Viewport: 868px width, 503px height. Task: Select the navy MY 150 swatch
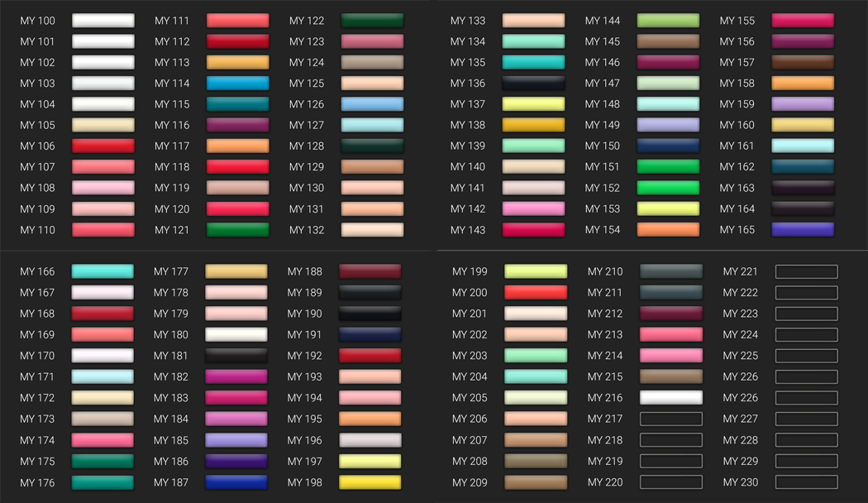coord(668,146)
